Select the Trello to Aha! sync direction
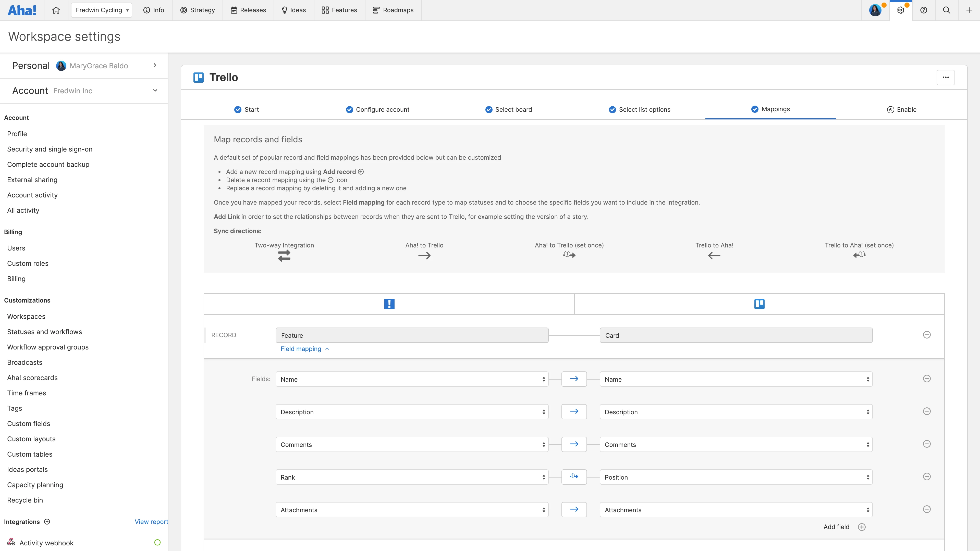The height and width of the screenshot is (551, 980). pos(714,255)
